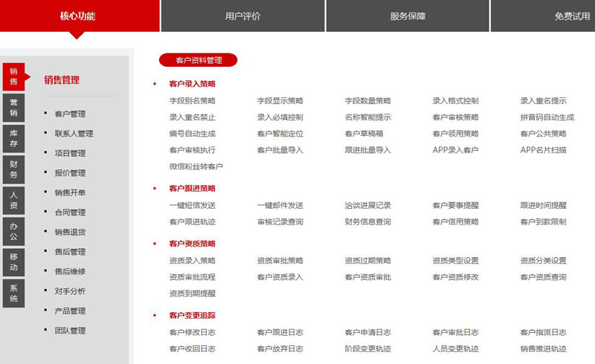Click the 客户资料管理 red pill button
This screenshot has width=595, height=364.
[198, 60]
